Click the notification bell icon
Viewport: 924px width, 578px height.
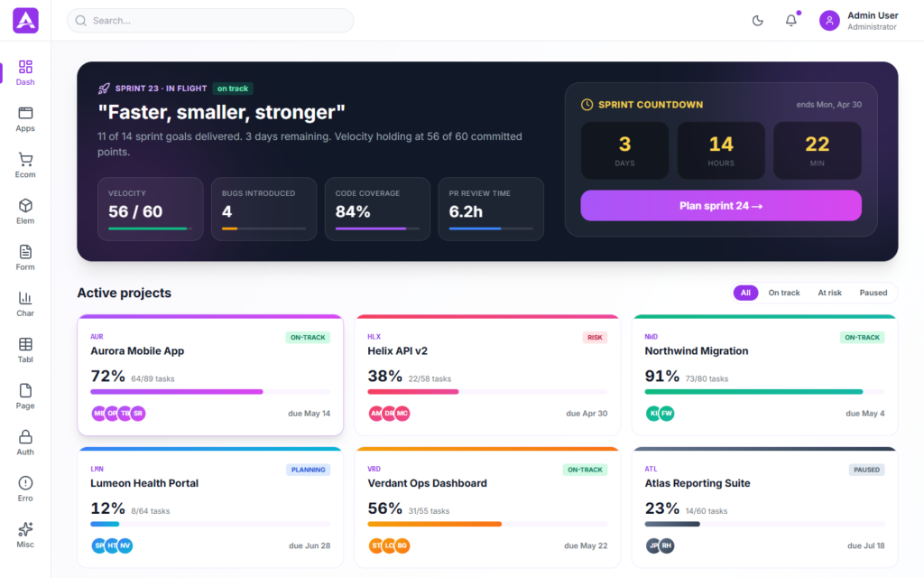tap(790, 21)
